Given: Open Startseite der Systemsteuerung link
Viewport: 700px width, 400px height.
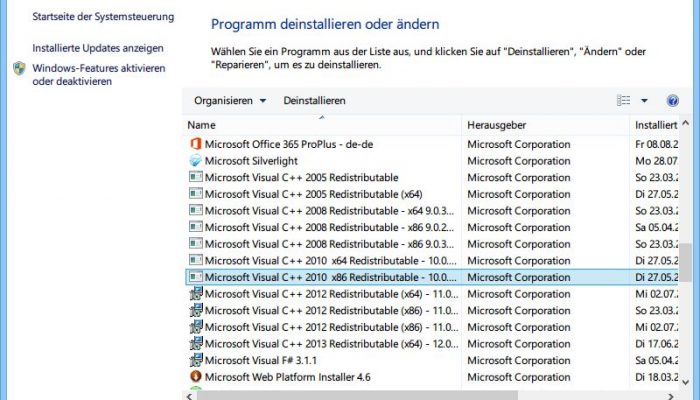Looking at the screenshot, I should pyautogui.click(x=103, y=17).
